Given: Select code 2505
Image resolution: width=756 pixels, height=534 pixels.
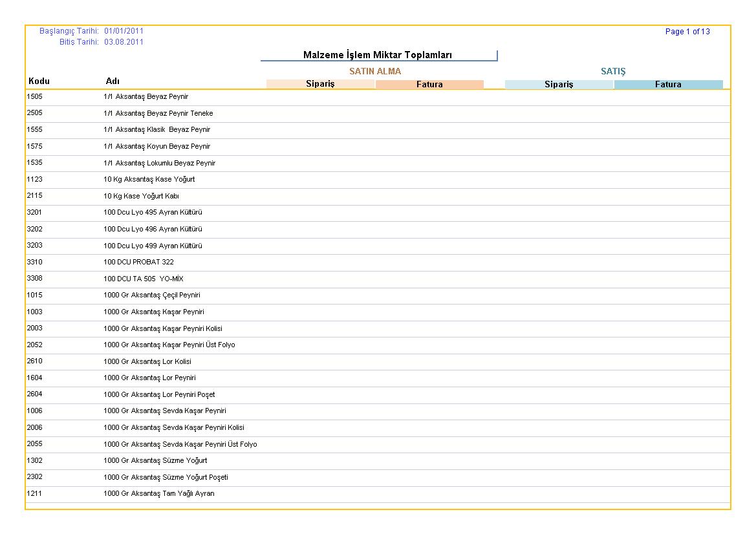Looking at the screenshot, I should point(35,112).
